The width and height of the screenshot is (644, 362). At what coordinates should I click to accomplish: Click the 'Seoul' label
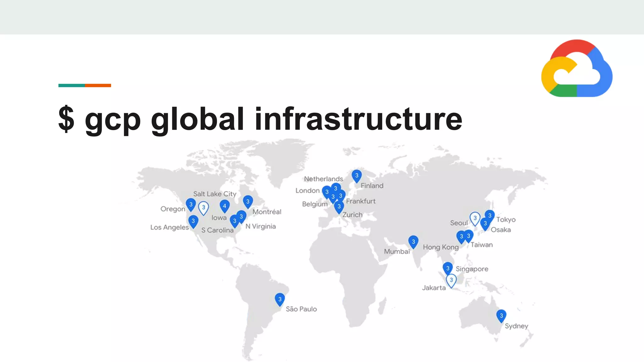(459, 223)
